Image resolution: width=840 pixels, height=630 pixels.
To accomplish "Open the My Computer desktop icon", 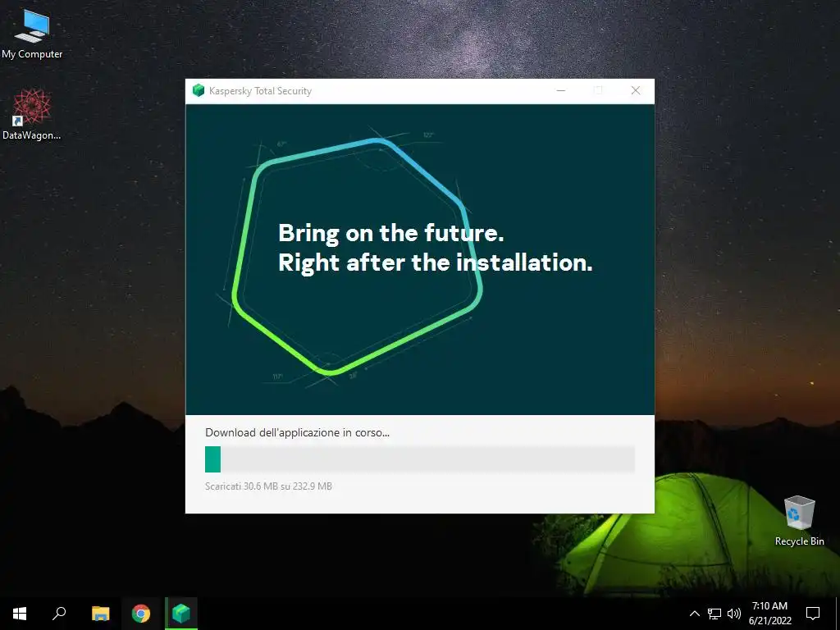I will (x=32, y=34).
